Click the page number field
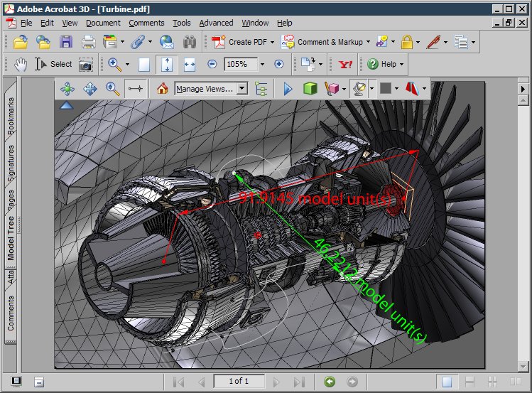 (x=239, y=381)
